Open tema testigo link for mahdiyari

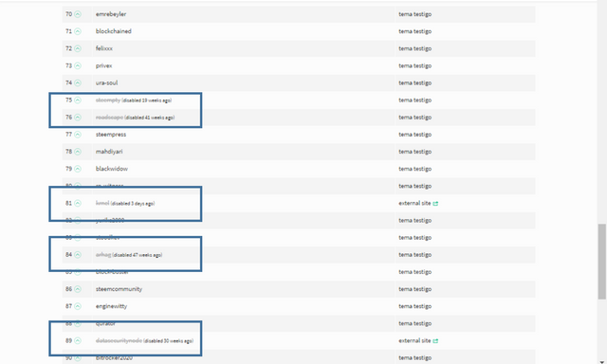415,152
